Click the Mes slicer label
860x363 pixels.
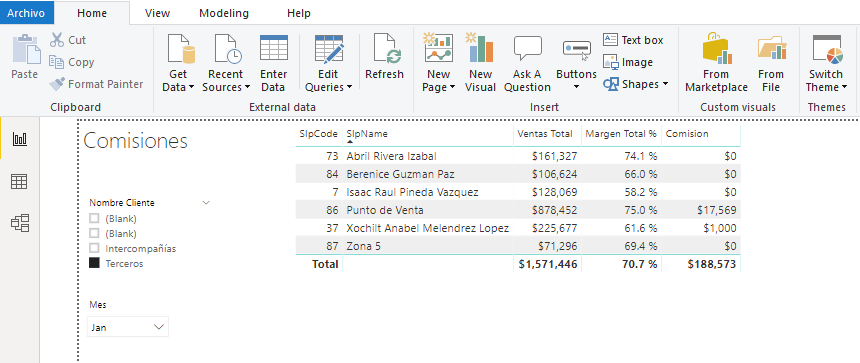[99, 304]
